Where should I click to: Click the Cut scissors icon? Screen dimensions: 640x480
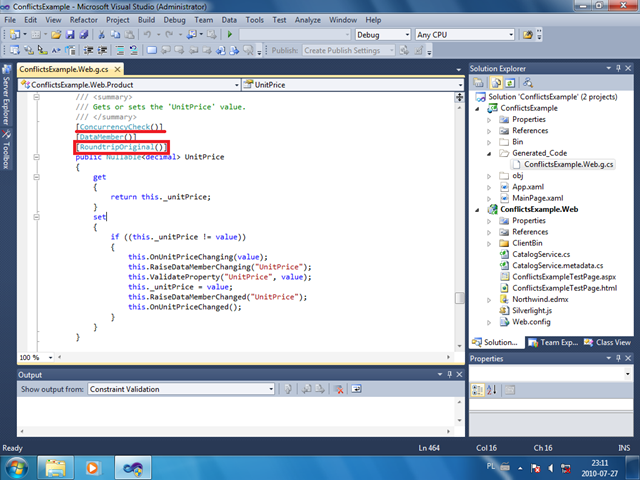pos(102,35)
